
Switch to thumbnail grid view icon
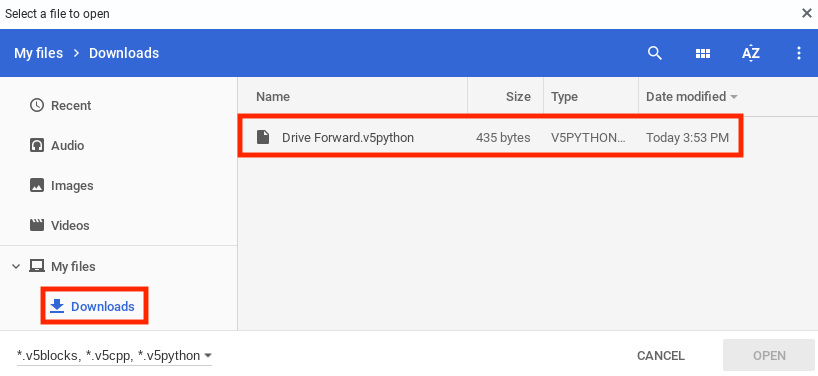tap(703, 53)
